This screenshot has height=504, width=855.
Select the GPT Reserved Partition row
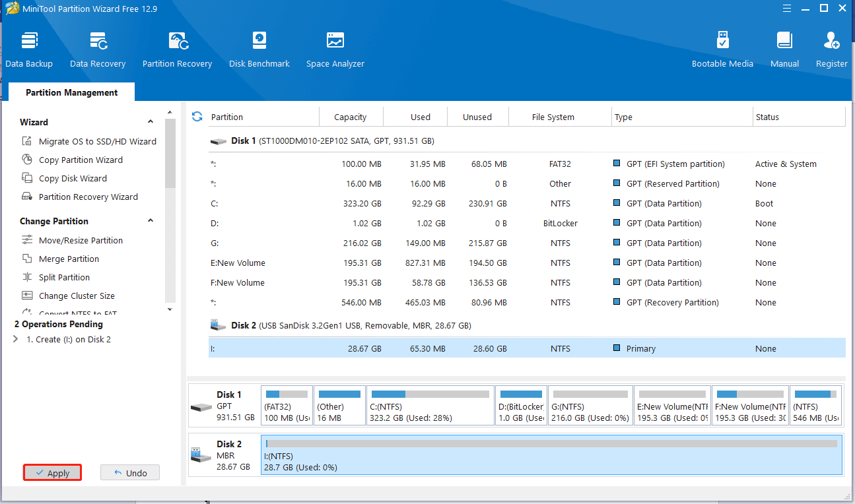pyautogui.click(x=527, y=183)
